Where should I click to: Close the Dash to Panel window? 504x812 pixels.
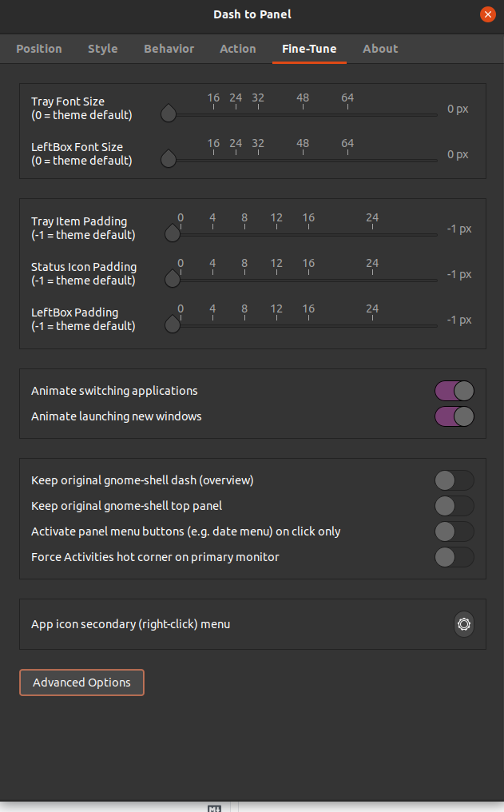[487, 14]
